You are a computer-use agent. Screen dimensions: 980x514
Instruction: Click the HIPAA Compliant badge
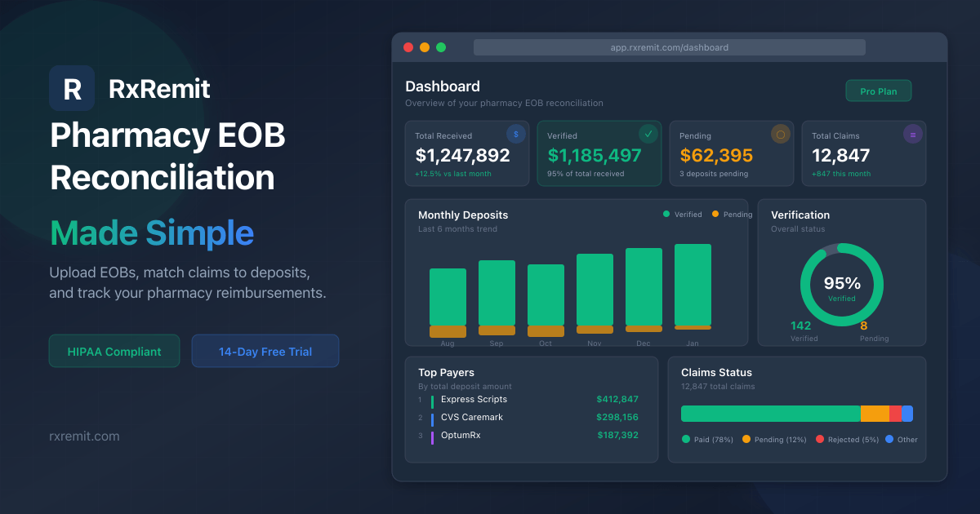pos(114,352)
